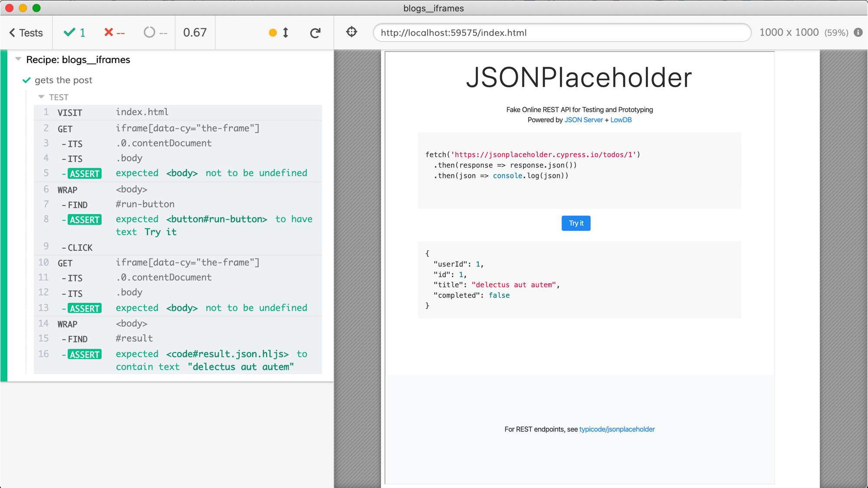Open typicode/jsonplaceholder link
The height and width of the screenshot is (488, 868).
617,429
